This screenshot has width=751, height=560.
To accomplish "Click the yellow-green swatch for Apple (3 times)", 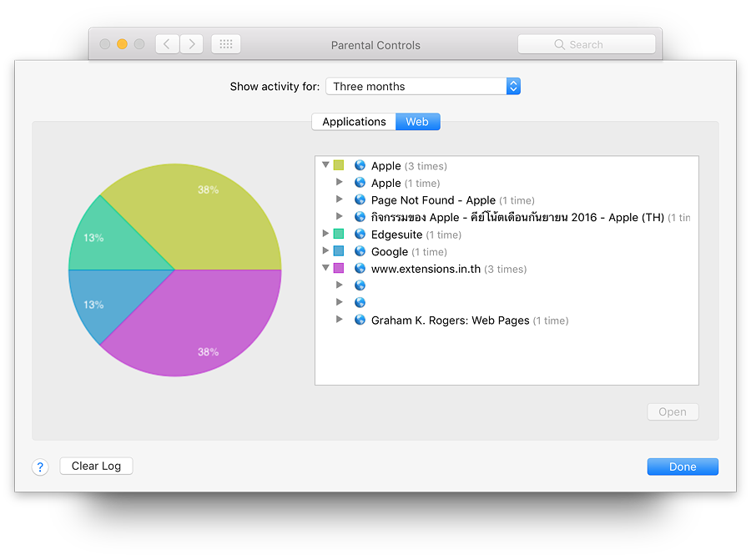I will coord(339,165).
